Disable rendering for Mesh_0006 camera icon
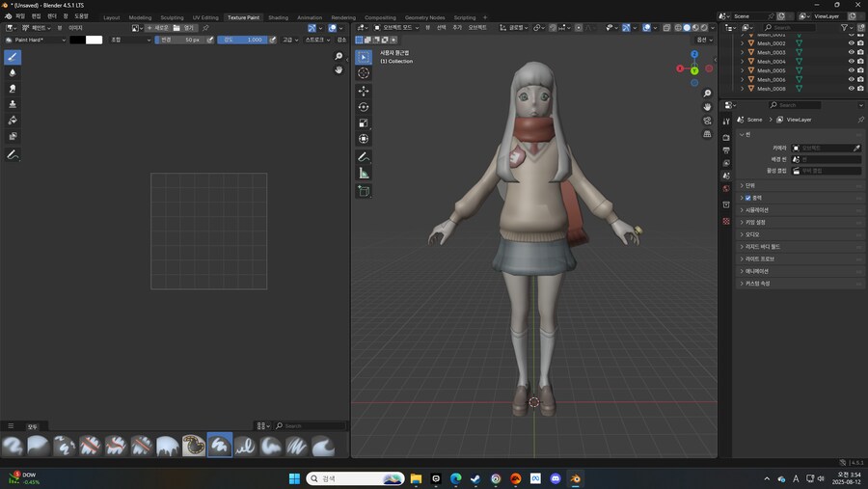 point(860,79)
